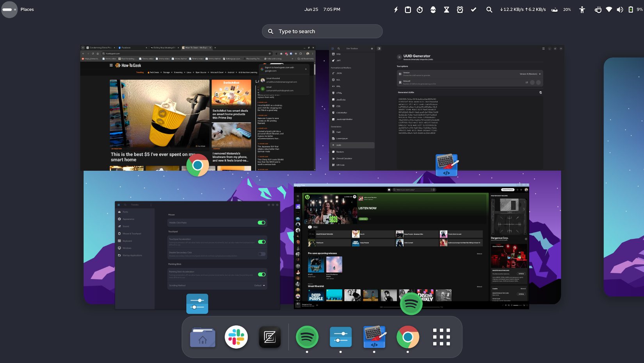Switch to the Facebook tab in Chrome

point(133,48)
